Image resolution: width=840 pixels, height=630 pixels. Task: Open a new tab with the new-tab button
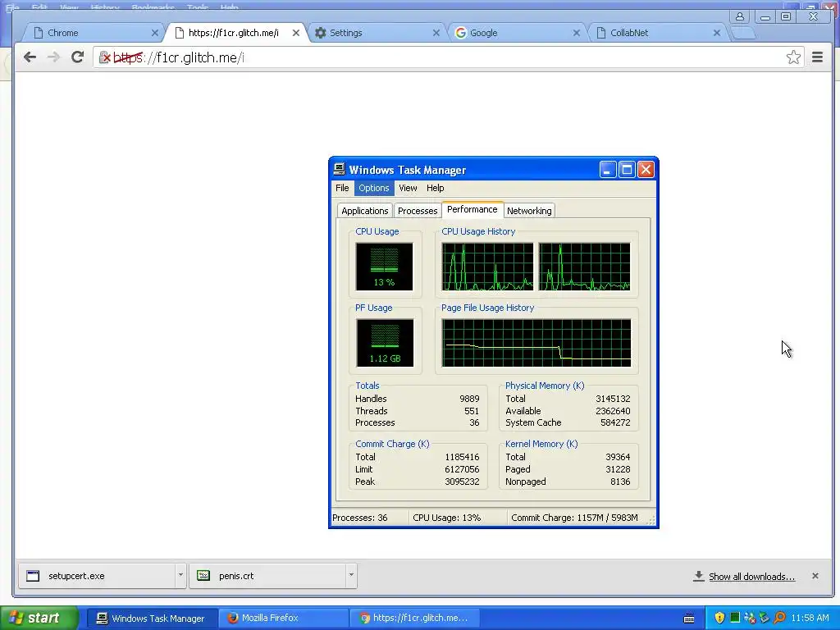pos(743,33)
